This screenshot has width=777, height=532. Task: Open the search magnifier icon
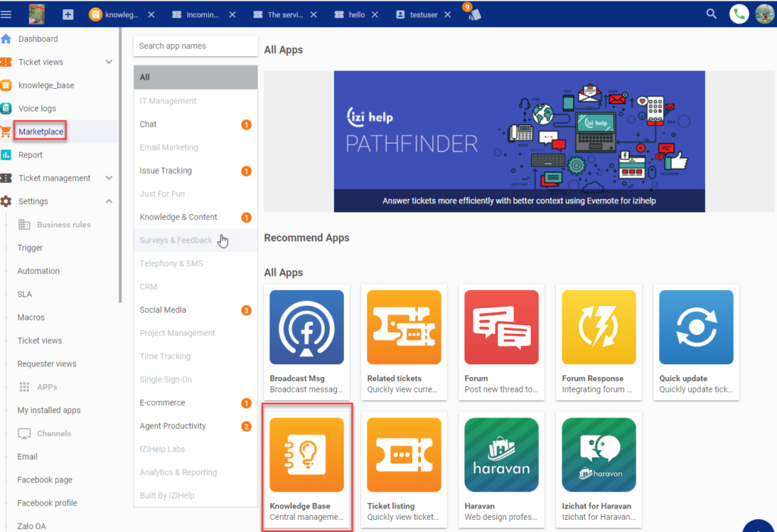pyautogui.click(x=711, y=14)
